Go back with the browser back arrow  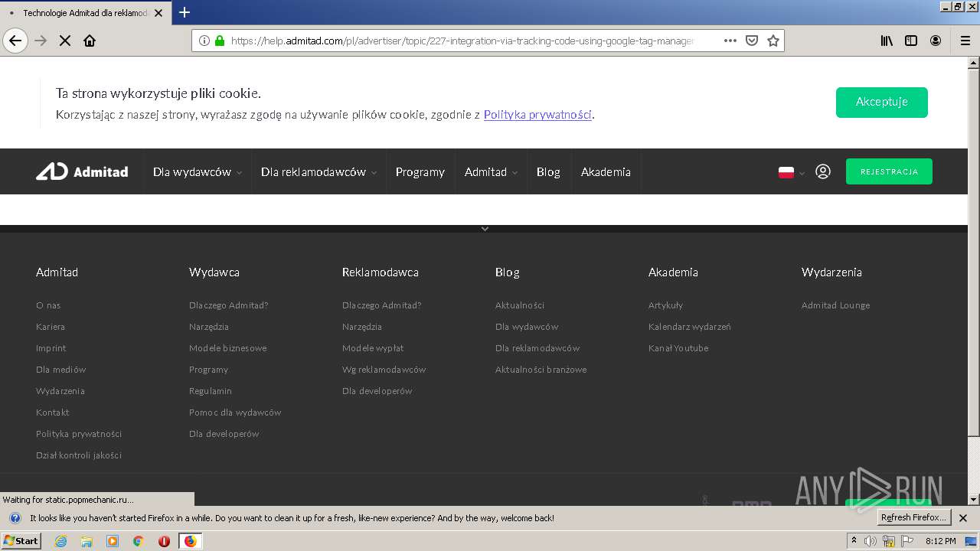[15, 41]
